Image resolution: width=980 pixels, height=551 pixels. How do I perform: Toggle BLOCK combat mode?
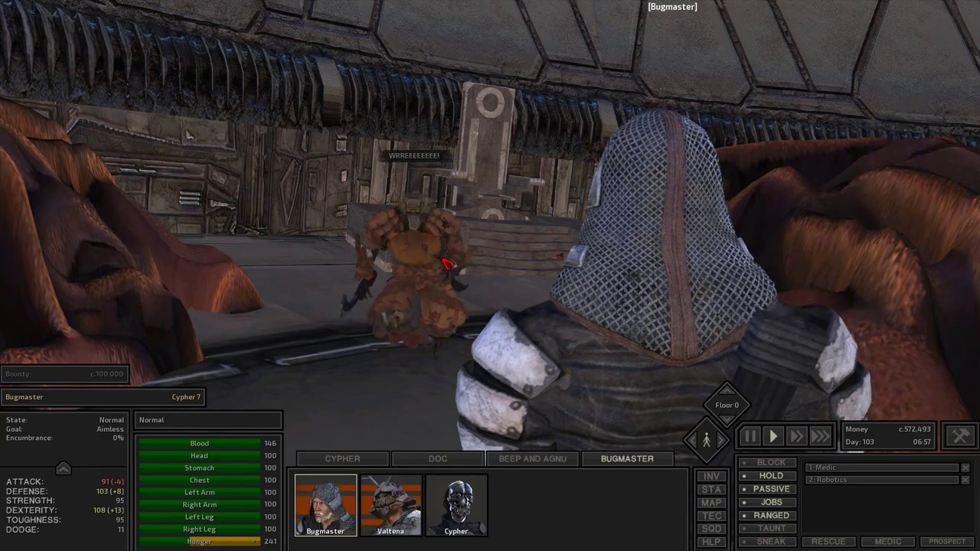(x=767, y=462)
